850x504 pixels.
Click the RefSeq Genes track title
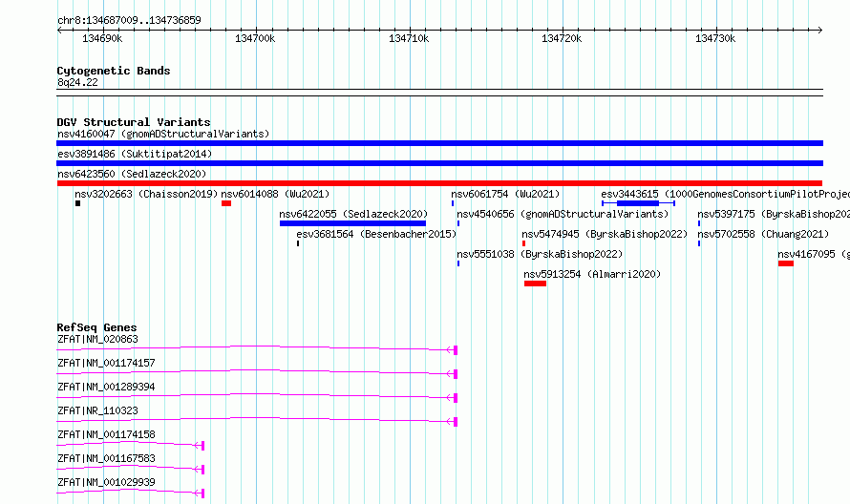tap(96, 327)
